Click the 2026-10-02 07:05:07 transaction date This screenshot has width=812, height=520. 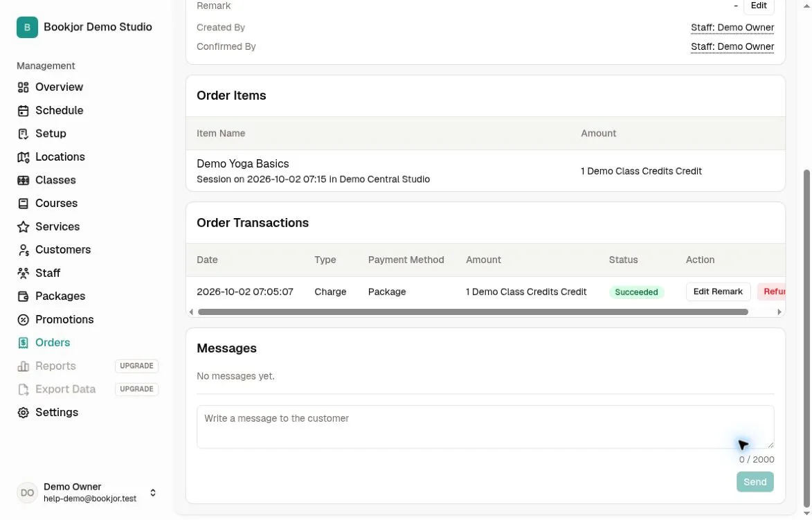tap(245, 292)
